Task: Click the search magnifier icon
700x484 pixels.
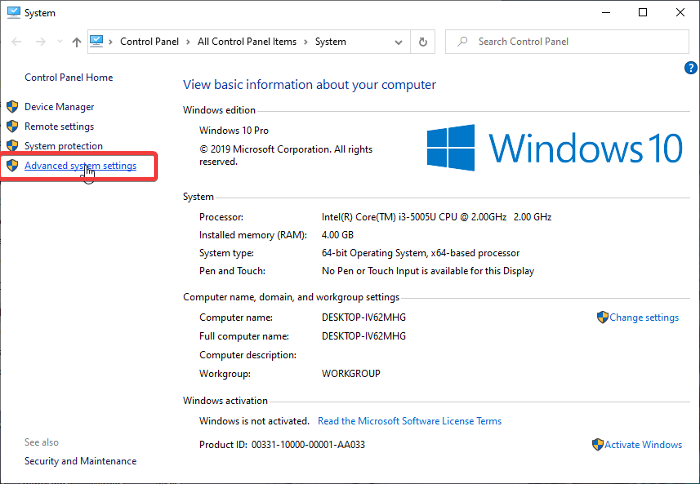Action: point(462,42)
